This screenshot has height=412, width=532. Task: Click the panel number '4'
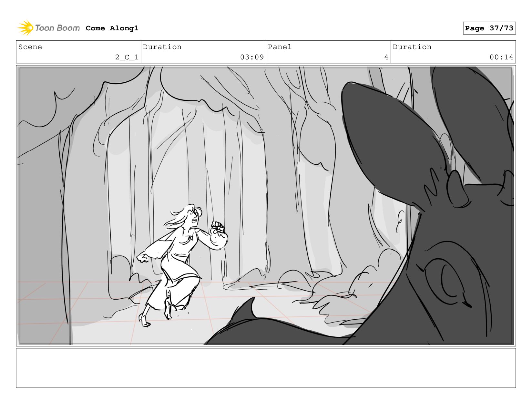click(x=386, y=57)
